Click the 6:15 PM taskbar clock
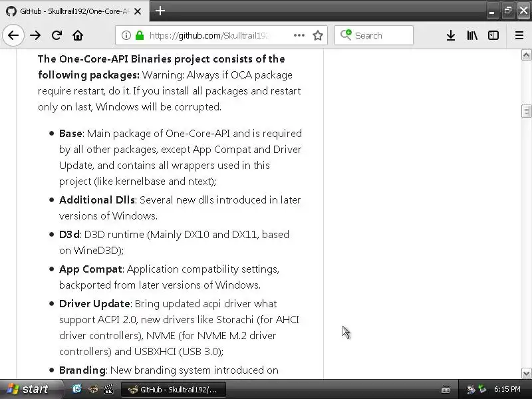Screen dimensions: 532x399 tap(507, 389)
